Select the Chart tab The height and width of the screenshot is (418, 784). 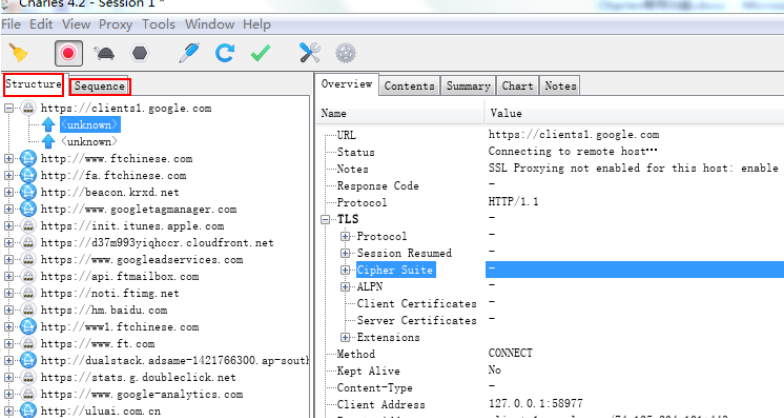(518, 86)
